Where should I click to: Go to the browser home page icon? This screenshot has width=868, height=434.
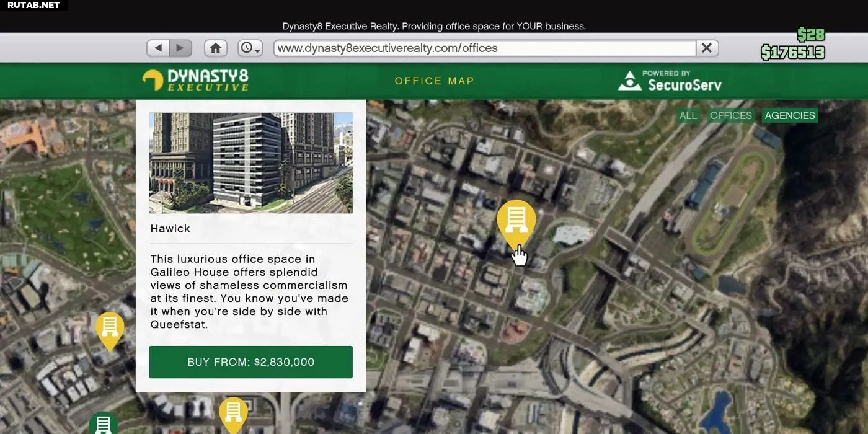click(216, 48)
